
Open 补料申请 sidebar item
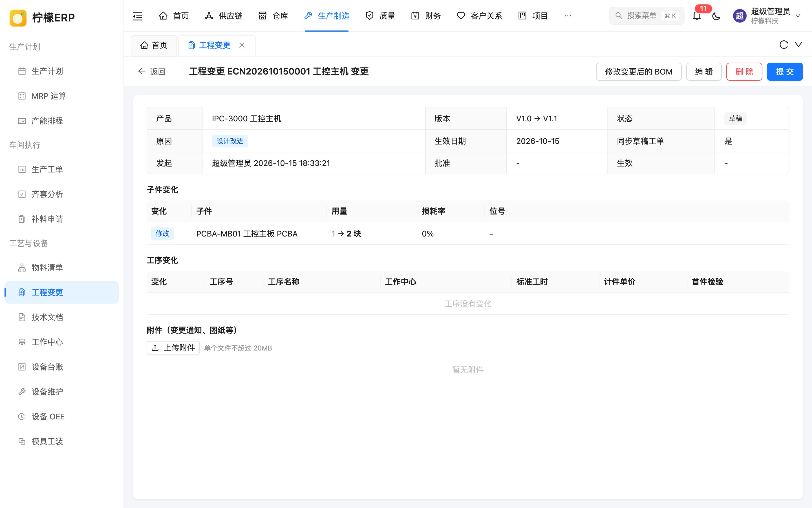[x=62, y=219]
